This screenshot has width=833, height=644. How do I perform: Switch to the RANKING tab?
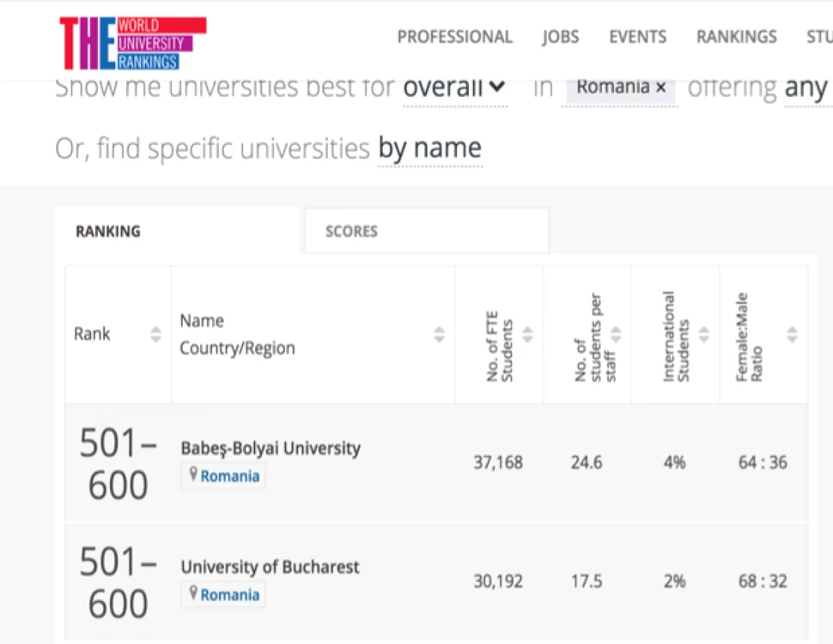point(178,231)
